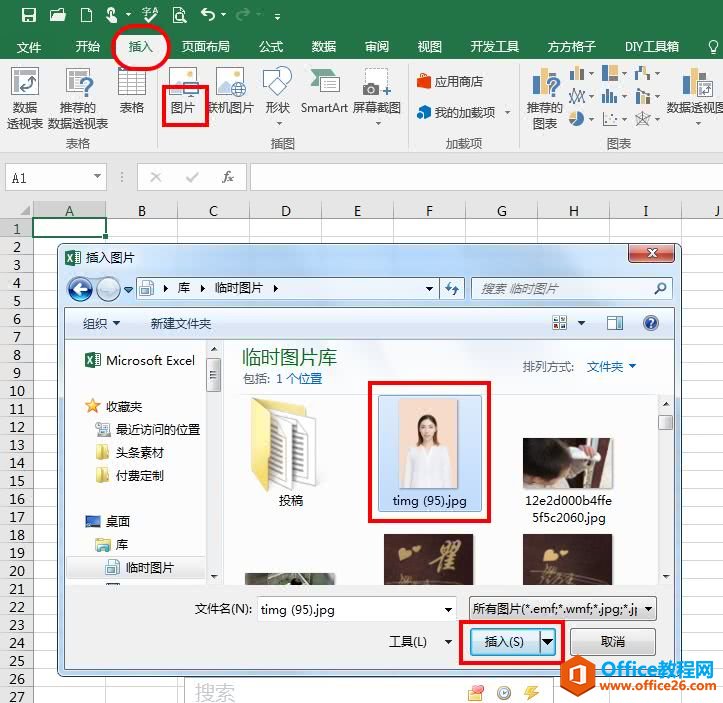Viewport: 723px width, 703px height.
Task: Open dialog help icon
Action: click(651, 323)
